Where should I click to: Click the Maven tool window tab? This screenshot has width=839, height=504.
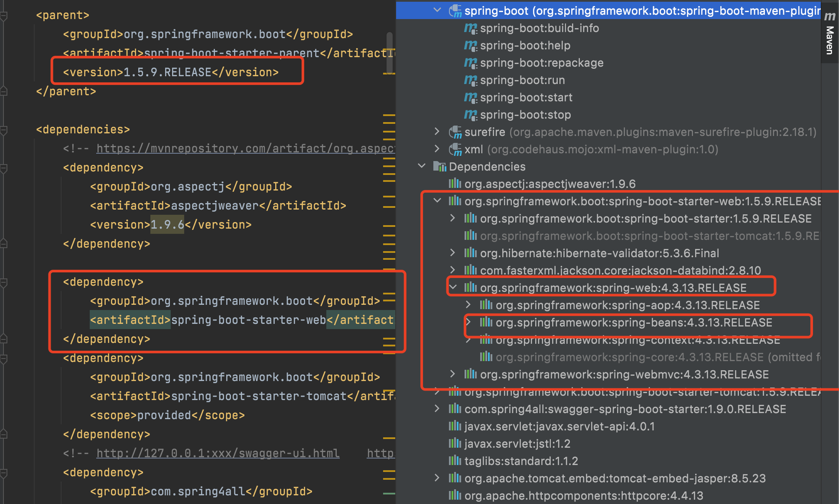tap(829, 33)
